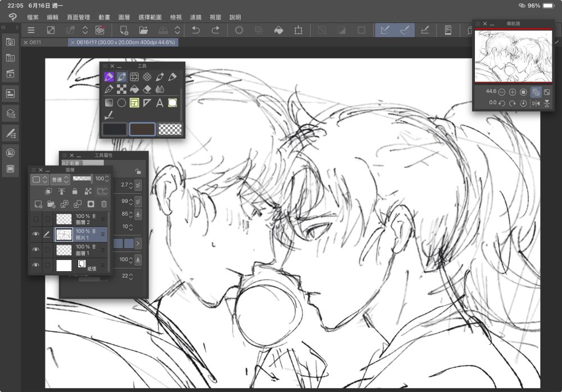This screenshot has height=392, width=562.
Task: Select the transparent color checkered swatch
Action: coord(170,129)
